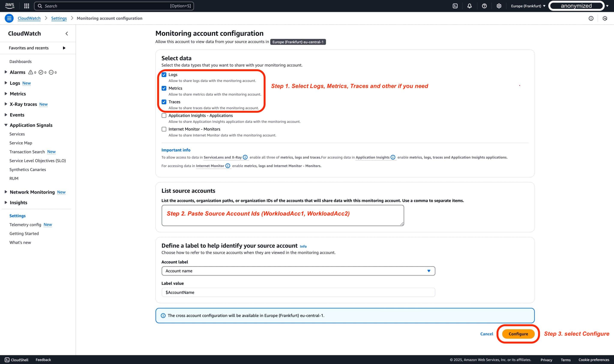
Task: Click the Configure button
Action: [x=518, y=334]
